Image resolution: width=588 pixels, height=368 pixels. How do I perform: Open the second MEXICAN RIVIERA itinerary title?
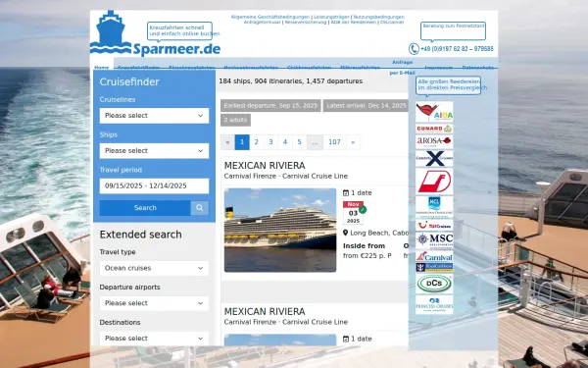click(x=265, y=312)
